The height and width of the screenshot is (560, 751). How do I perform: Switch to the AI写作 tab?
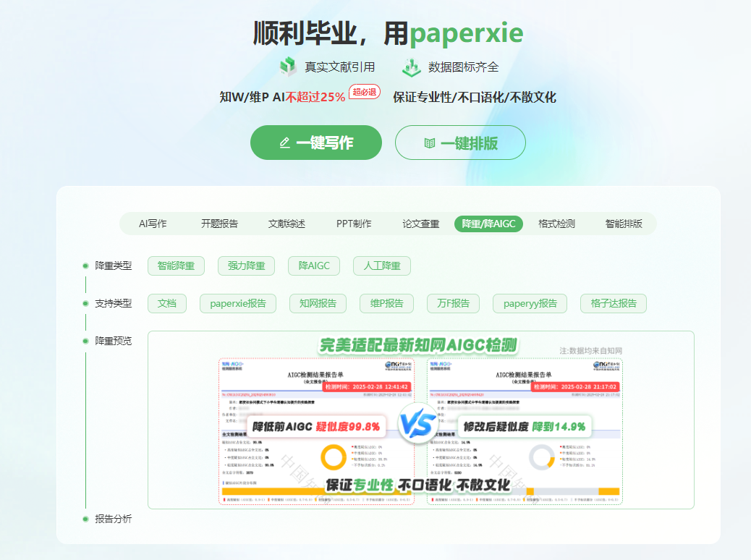coord(153,224)
